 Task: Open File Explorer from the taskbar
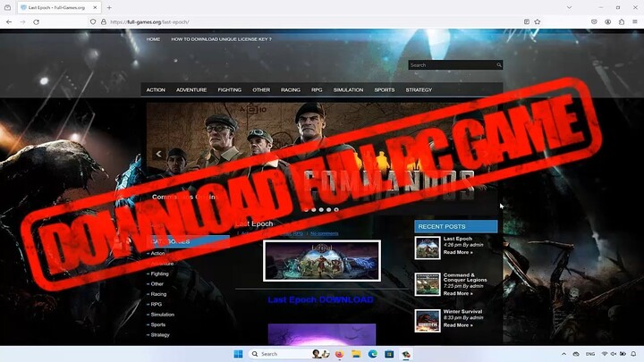[x=356, y=354]
